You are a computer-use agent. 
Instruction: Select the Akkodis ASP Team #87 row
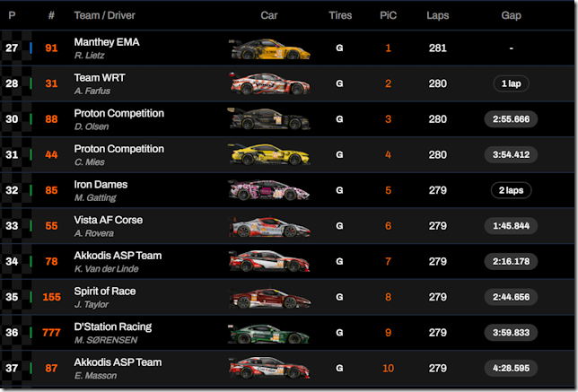pyautogui.click(x=287, y=368)
